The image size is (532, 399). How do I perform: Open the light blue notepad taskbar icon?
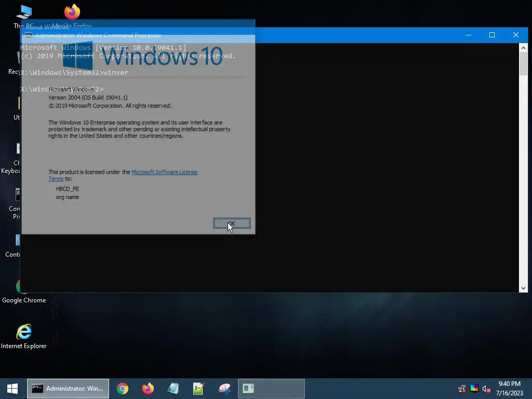(x=173, y=389)
